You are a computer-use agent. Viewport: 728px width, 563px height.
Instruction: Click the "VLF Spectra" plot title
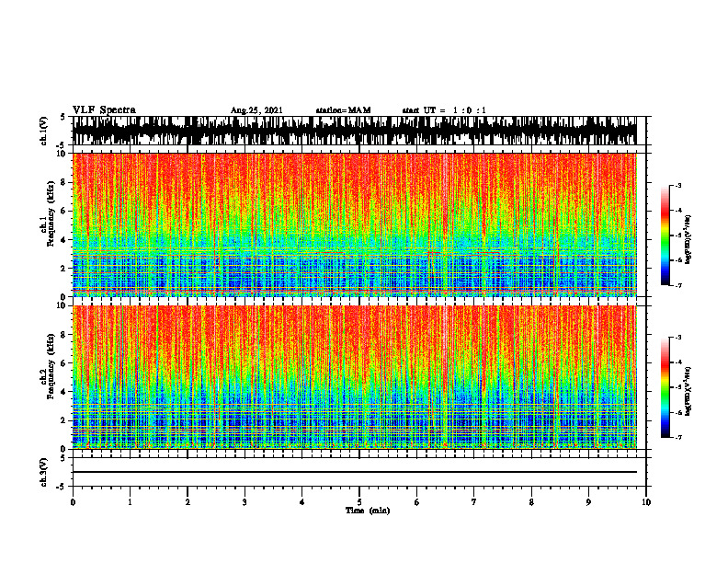pos(104,110)
